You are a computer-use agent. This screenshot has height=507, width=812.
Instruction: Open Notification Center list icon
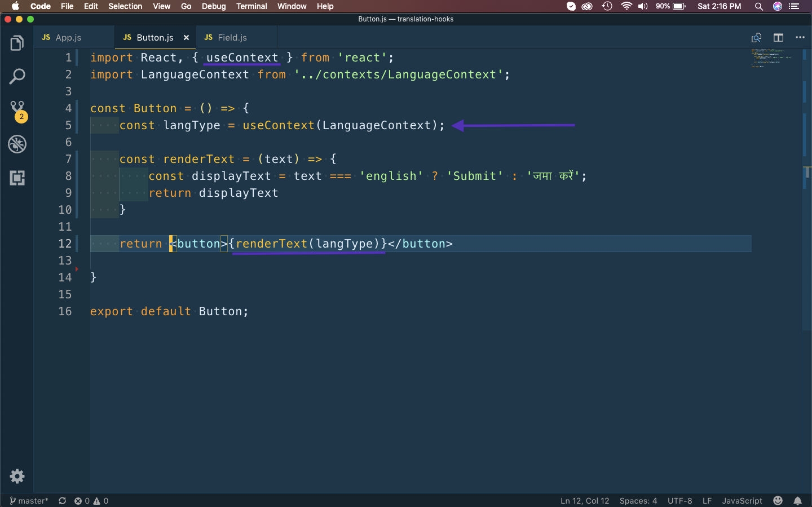[x=795, y=6]
